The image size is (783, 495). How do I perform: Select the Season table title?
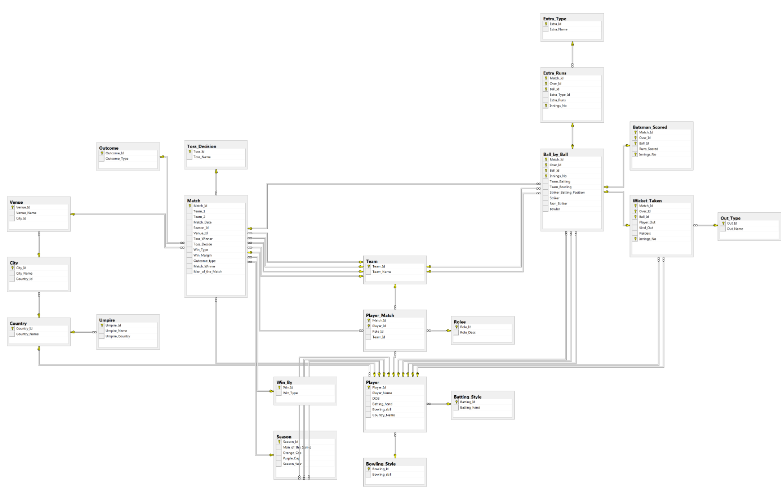click(x=284, y=437)
